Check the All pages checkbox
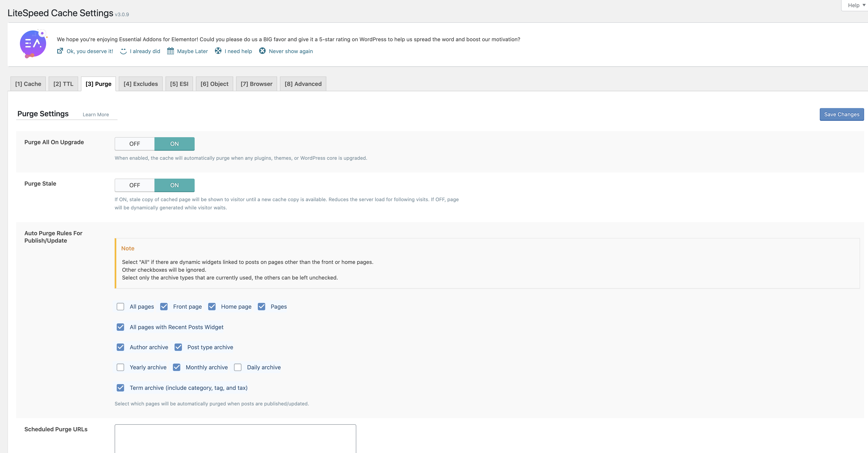 point(120,307)
